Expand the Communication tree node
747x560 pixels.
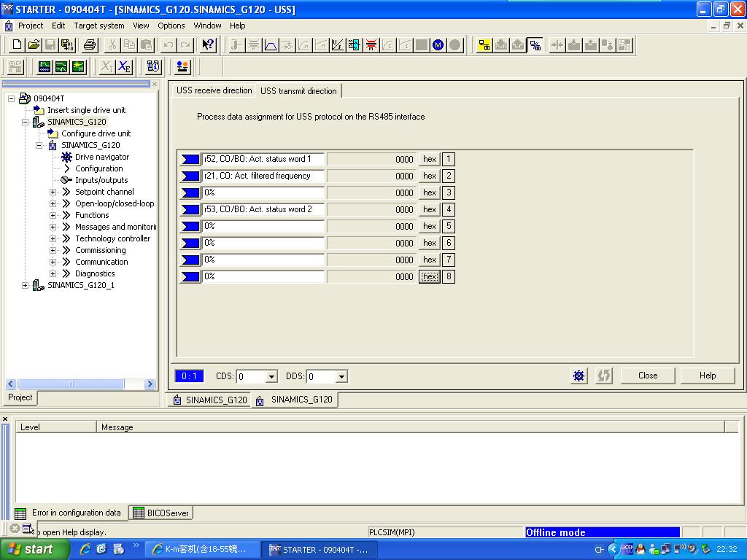click(x=53, y=262)
